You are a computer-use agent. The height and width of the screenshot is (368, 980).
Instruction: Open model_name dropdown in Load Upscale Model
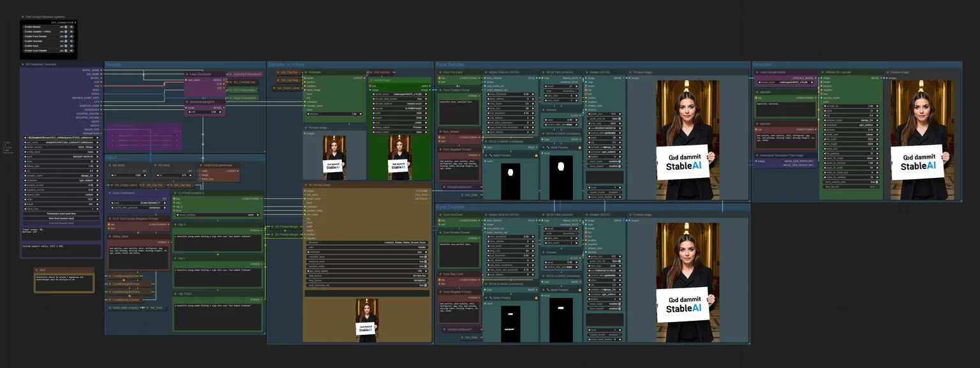[x=785, y=82]
